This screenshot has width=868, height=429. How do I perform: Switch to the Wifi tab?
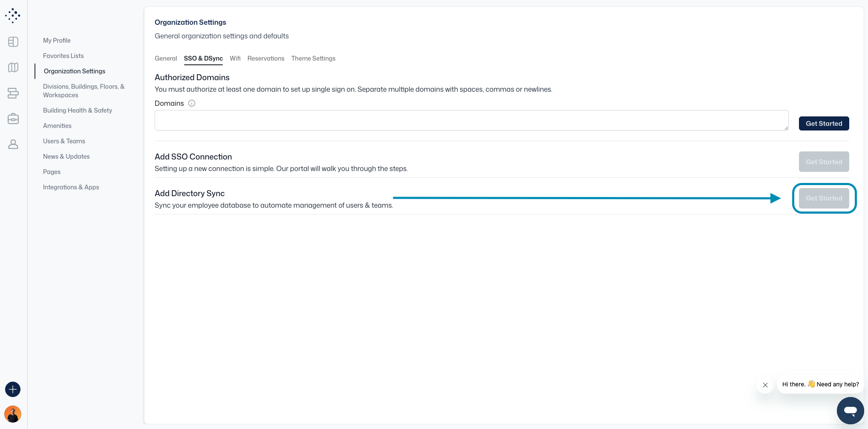coord(235,58)
